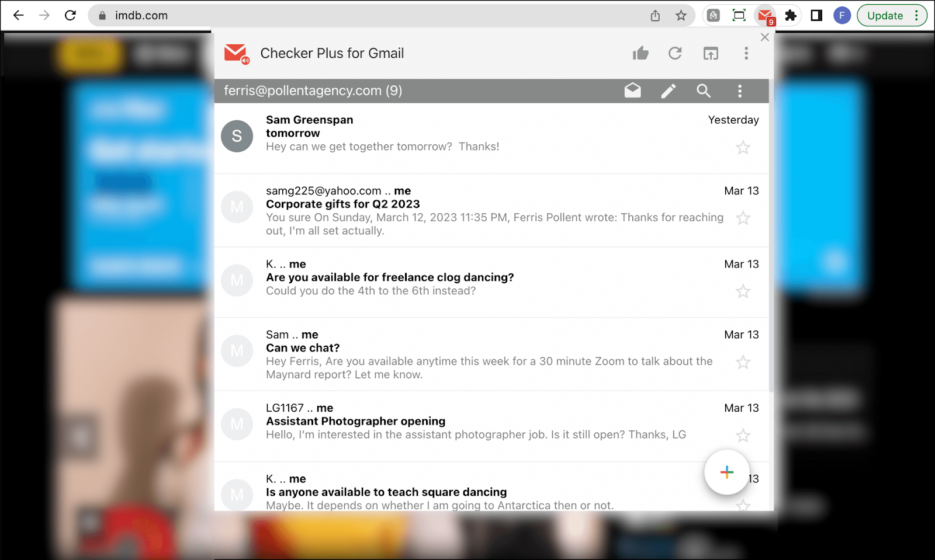Open Gmail in a new tab icon
This screenshot has width=935, height=560.
pyautogui.click(x=711, y=54)
